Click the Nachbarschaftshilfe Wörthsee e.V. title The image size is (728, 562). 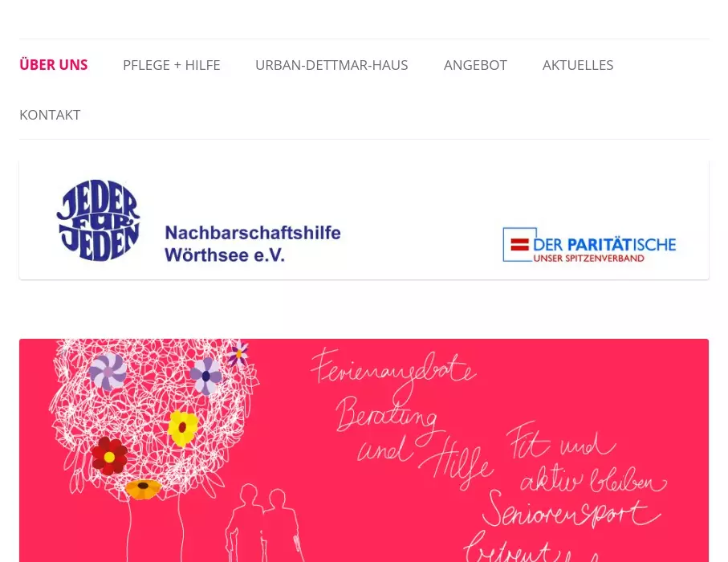(253, 244)
